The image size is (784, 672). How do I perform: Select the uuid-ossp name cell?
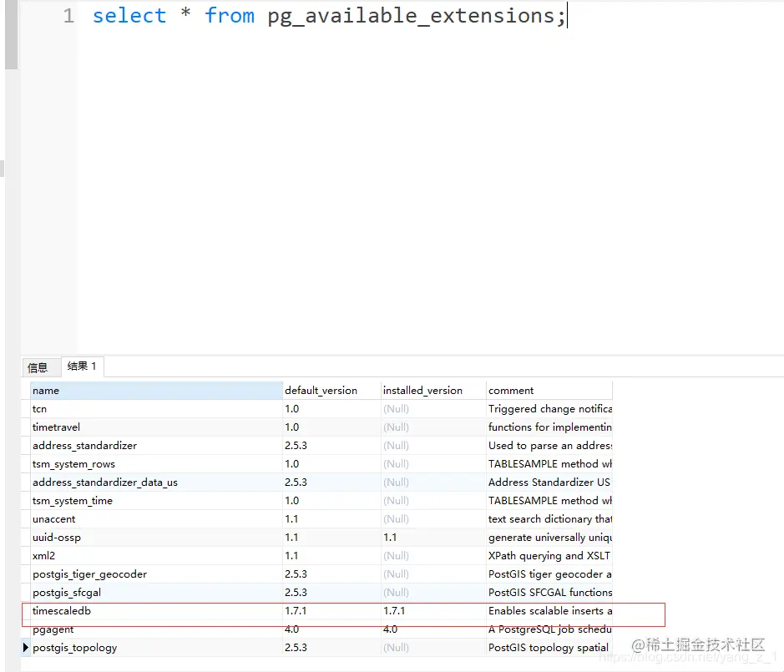click(x=156, y=538)
